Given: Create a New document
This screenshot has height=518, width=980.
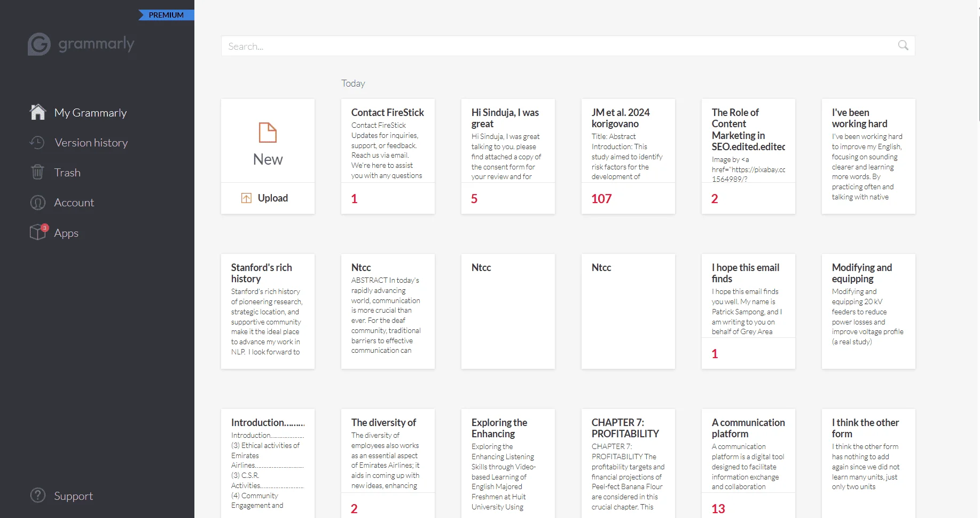Looking at the screenshot, I should click(x=268, y=141).
